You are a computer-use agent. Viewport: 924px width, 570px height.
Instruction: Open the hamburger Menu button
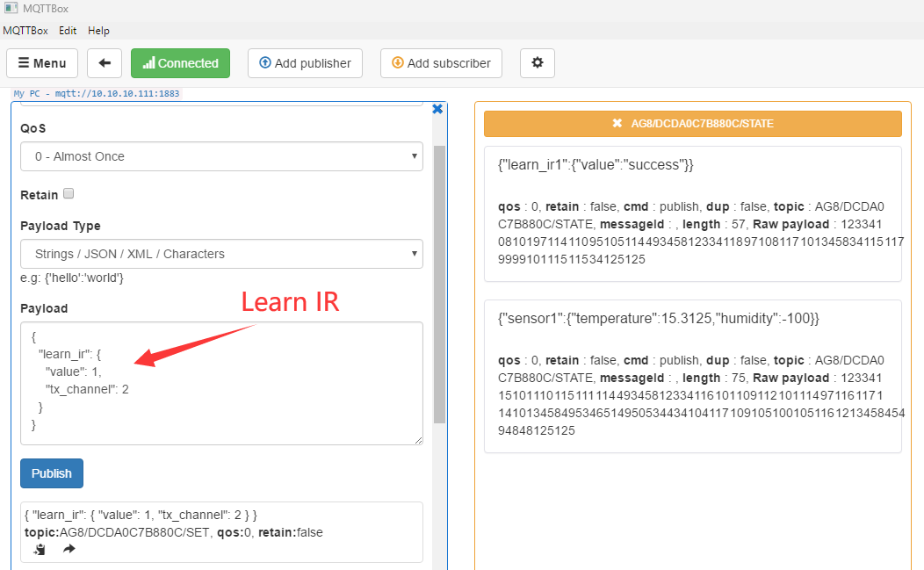(x=42, y=63)
